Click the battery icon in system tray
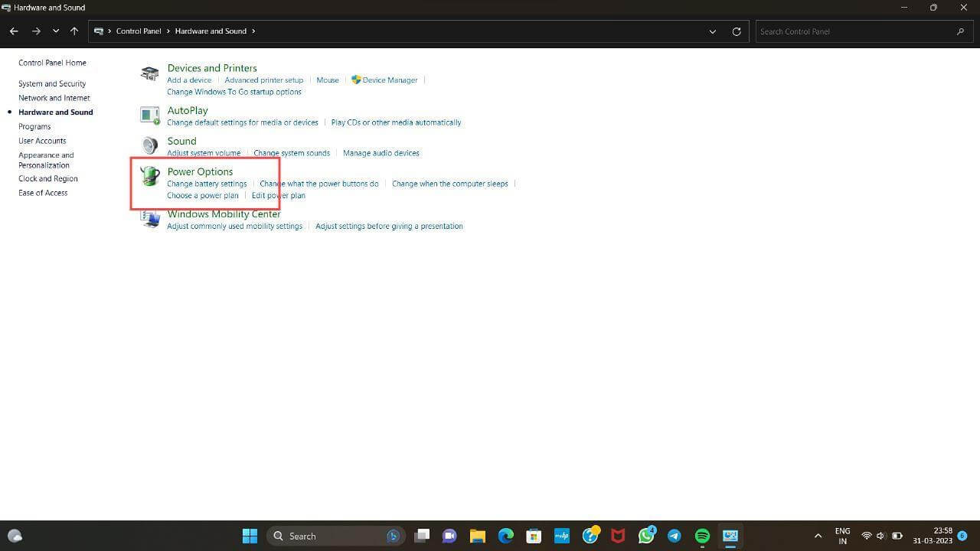 click(x=897, y=536)
